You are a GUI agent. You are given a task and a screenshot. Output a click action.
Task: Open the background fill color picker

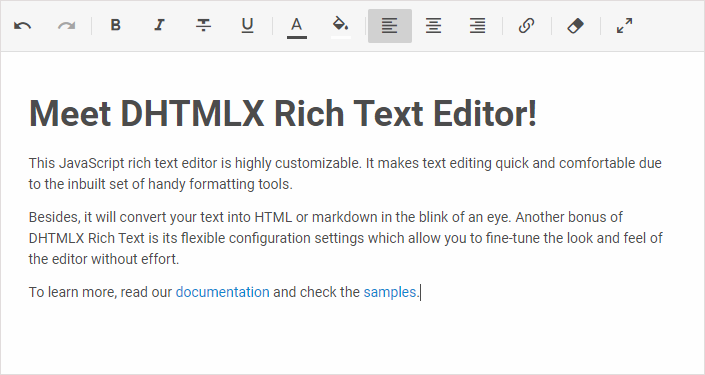tap(341, 27)
